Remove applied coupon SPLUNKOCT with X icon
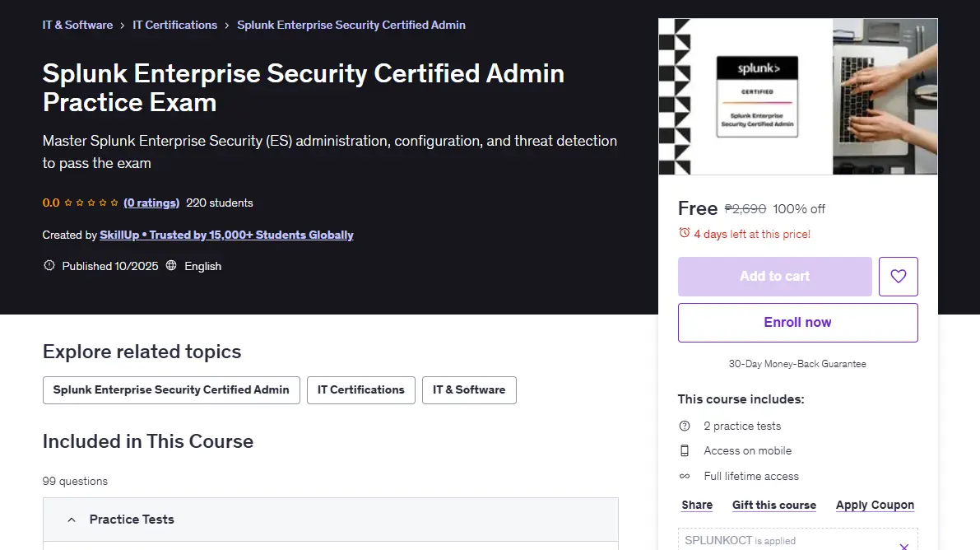 [x=903, y=546]
